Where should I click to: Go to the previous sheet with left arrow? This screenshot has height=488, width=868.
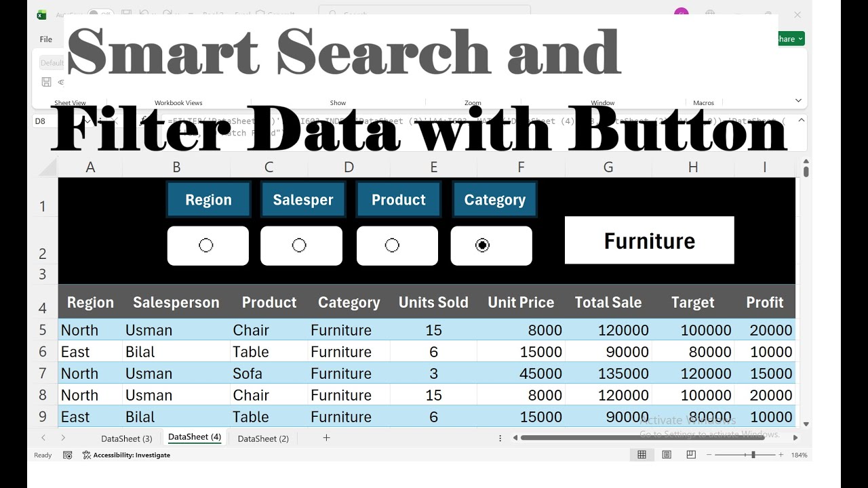point(43,438)
